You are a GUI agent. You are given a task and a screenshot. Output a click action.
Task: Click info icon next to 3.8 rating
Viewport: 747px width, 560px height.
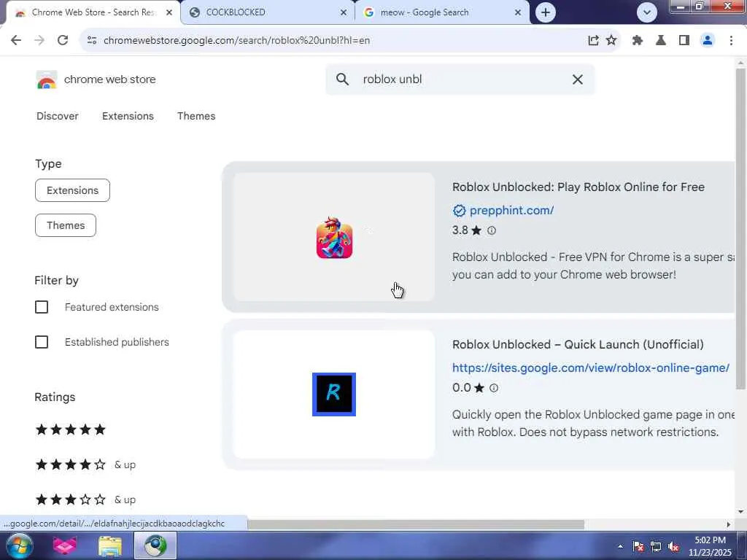pos(492,230)
